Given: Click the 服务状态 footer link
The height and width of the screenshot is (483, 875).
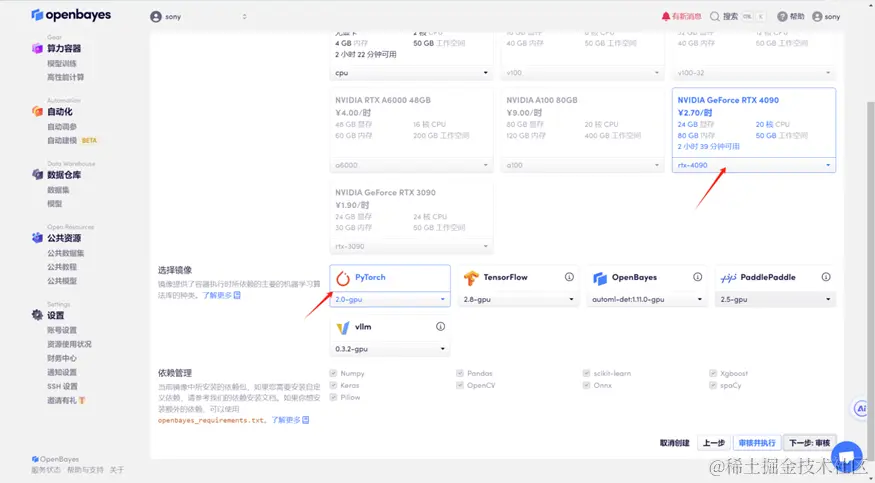Looking at the screenshot, I should [46, 470].
